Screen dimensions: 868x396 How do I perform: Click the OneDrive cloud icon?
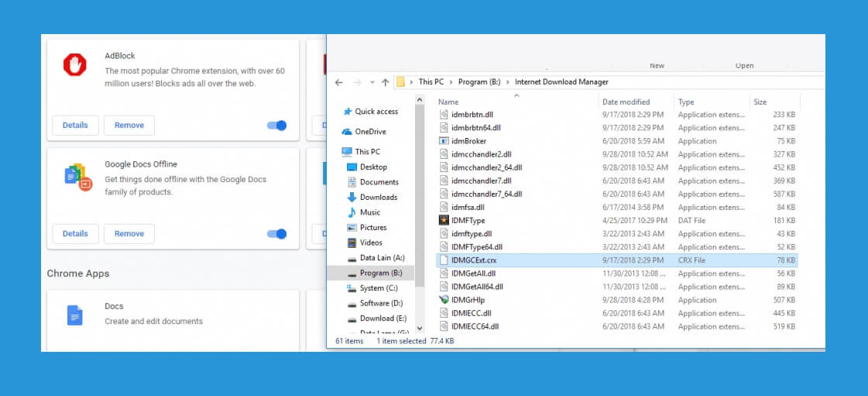347,132
